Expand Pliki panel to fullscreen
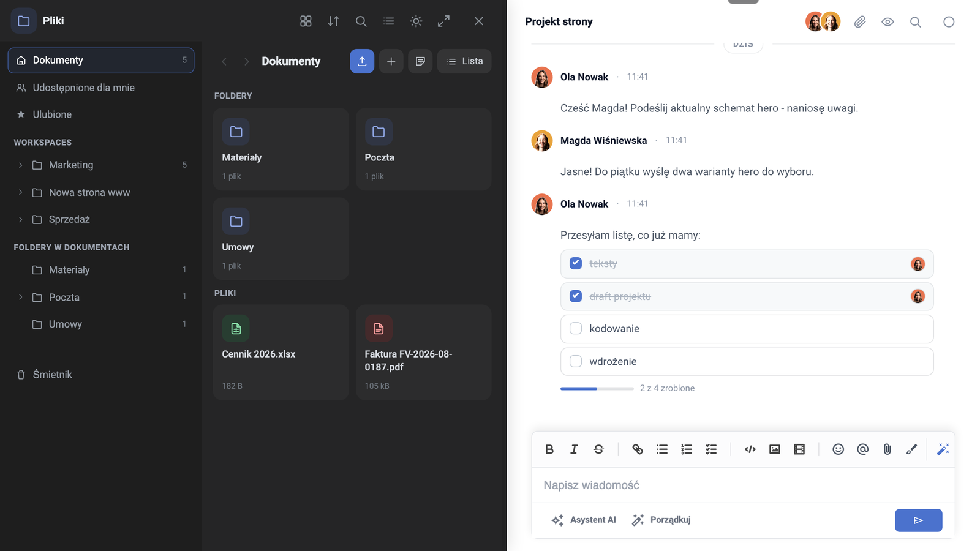 [x=444, y=21]
